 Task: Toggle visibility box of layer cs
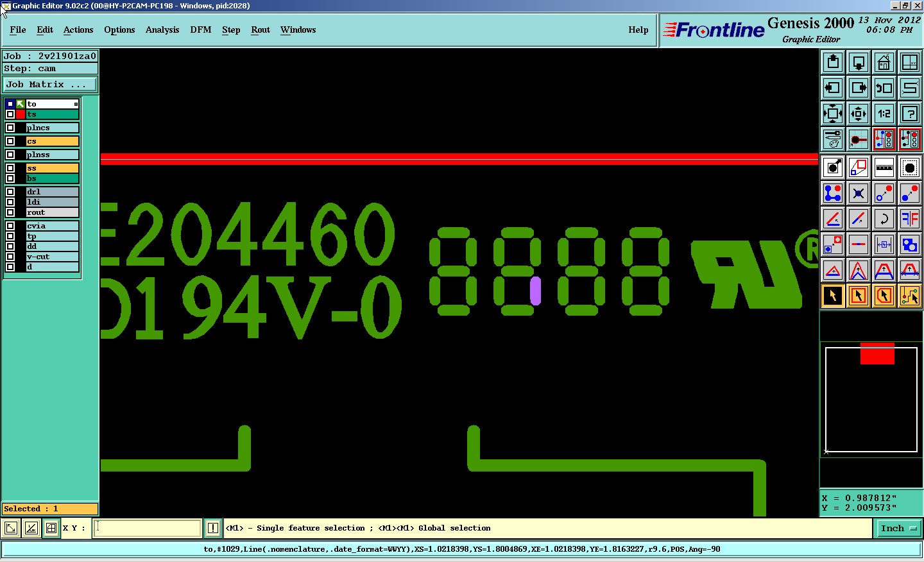tap(10, 141)
